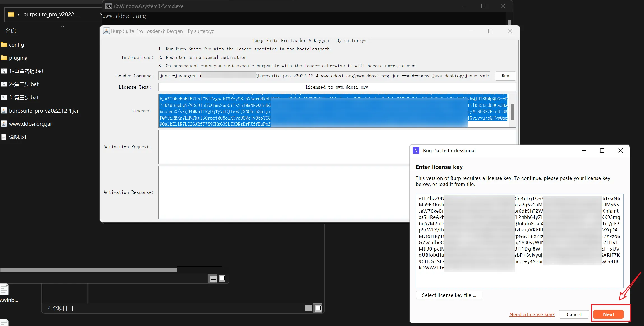This screenshot has height=326, width=644.
Task: Click the plugins folder name
Action: pos(18,58)
